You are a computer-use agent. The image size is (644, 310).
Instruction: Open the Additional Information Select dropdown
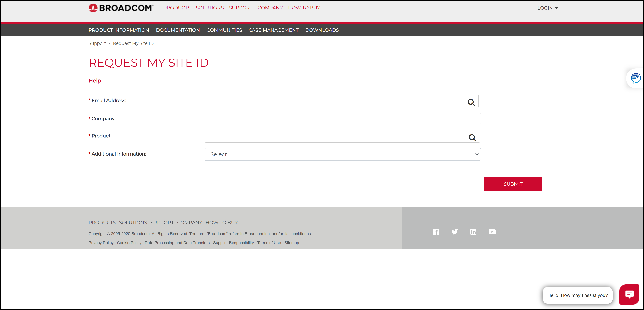coord(342,154)
